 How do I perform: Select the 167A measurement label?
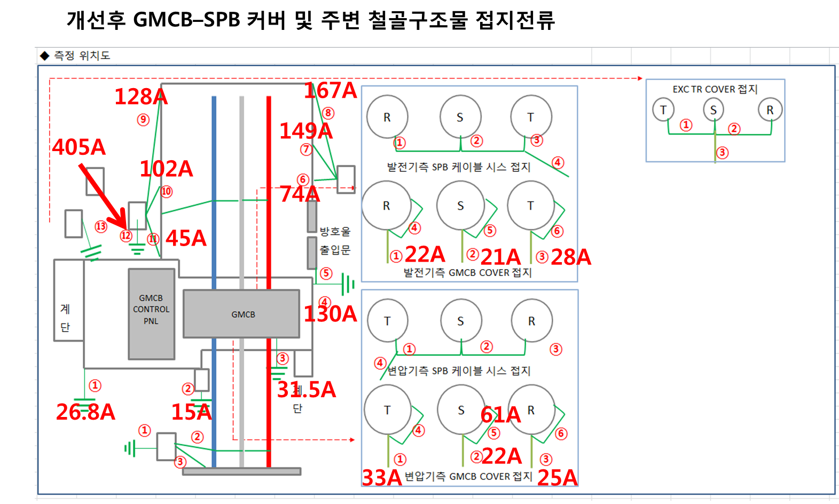click(330, 90)
